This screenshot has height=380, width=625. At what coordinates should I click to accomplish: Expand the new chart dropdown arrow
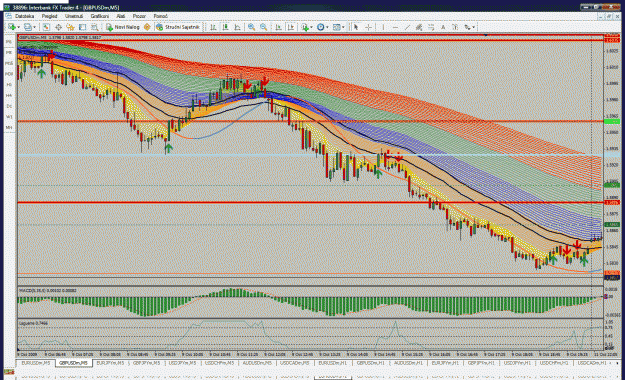pos(18,27)
